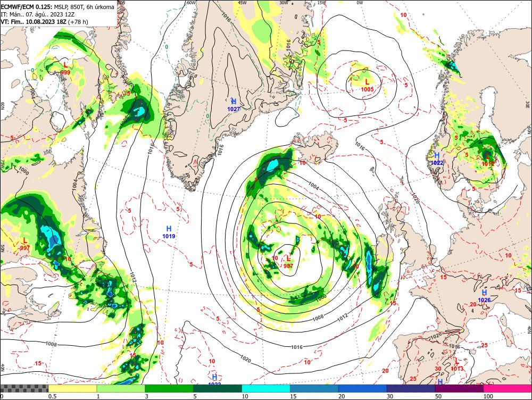Click the '30W' longitude label
The image size is (532, 400).
pyautogui.click(x=284, y=2)
